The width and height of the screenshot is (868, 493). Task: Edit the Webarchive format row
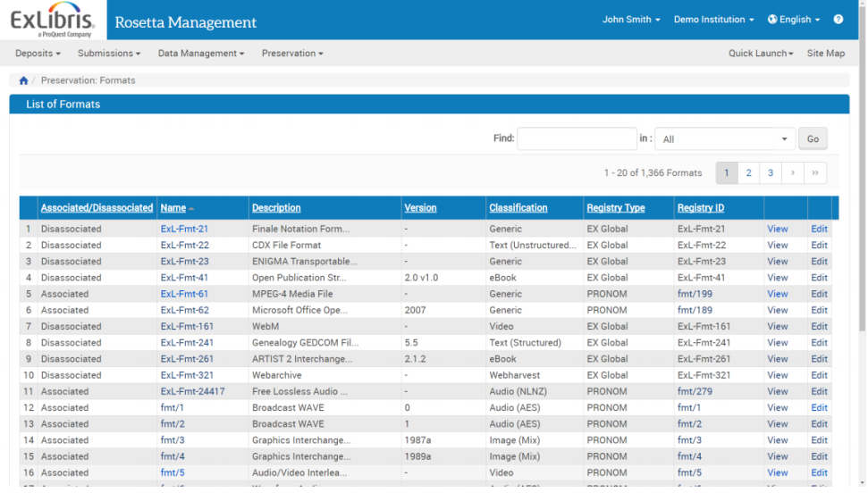click(819, 375)
